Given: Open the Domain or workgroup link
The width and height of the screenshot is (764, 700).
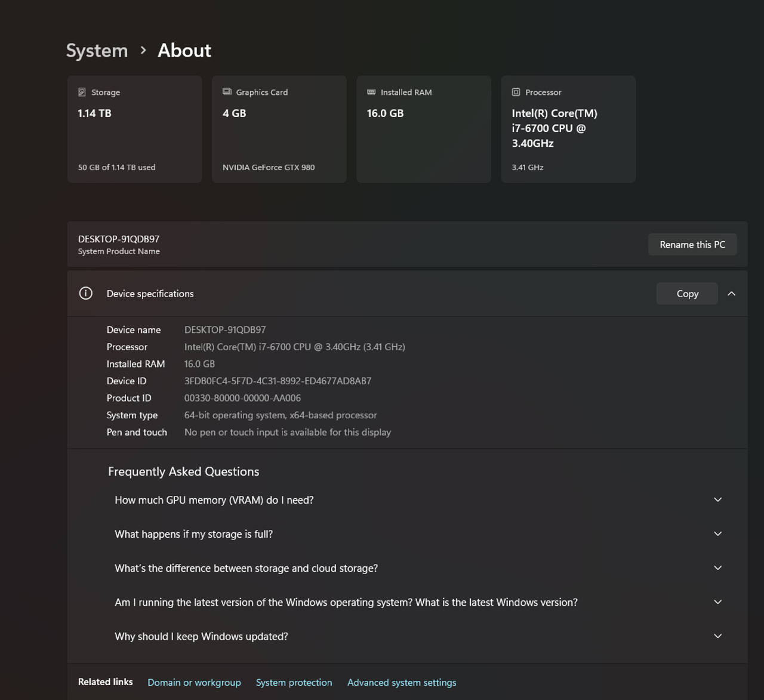Looking at the screenshot, I should (194, 683).
